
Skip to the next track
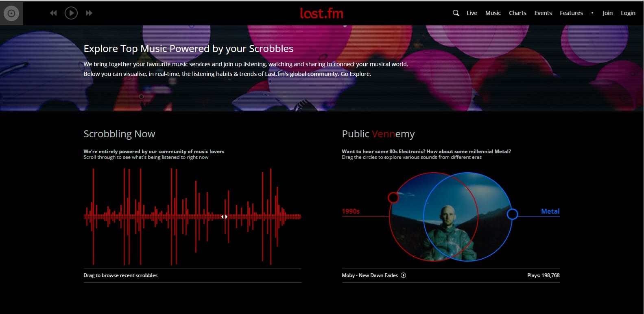[89, 13]
